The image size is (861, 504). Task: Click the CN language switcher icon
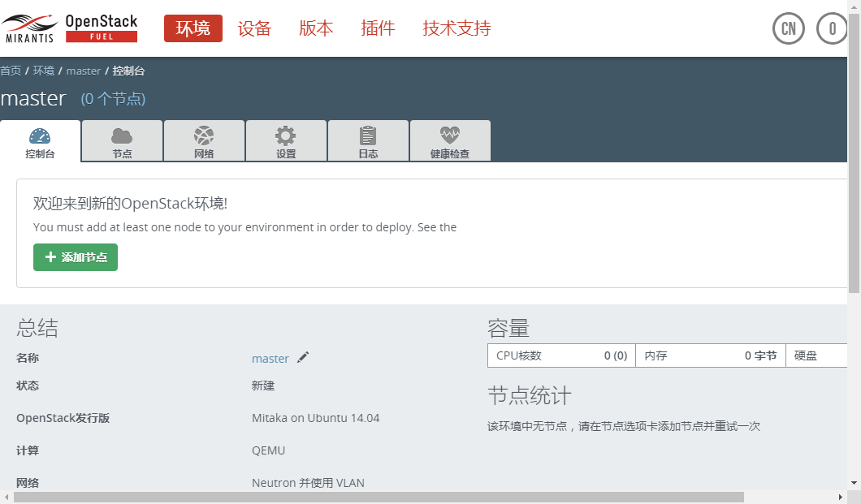coord(787,28)
